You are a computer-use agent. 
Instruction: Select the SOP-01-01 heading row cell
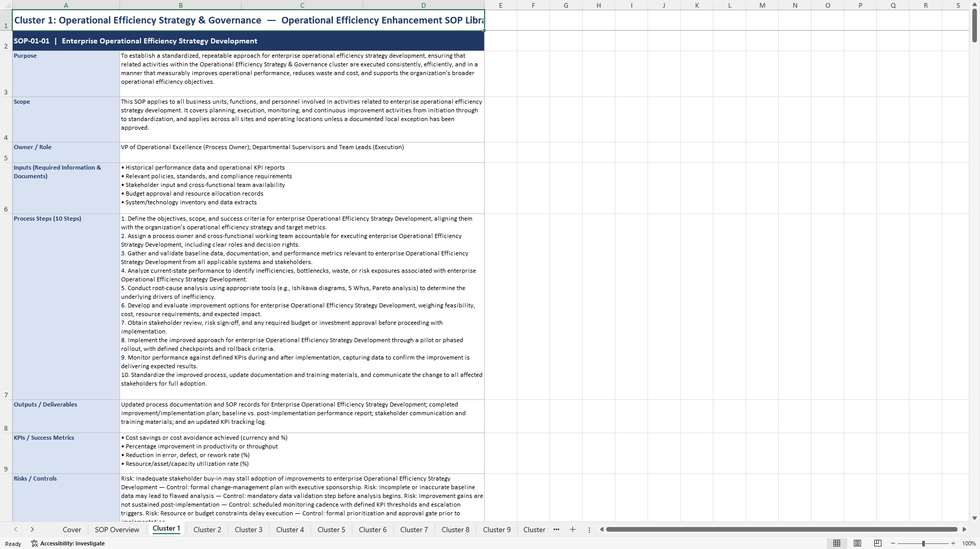click(248, 41)
